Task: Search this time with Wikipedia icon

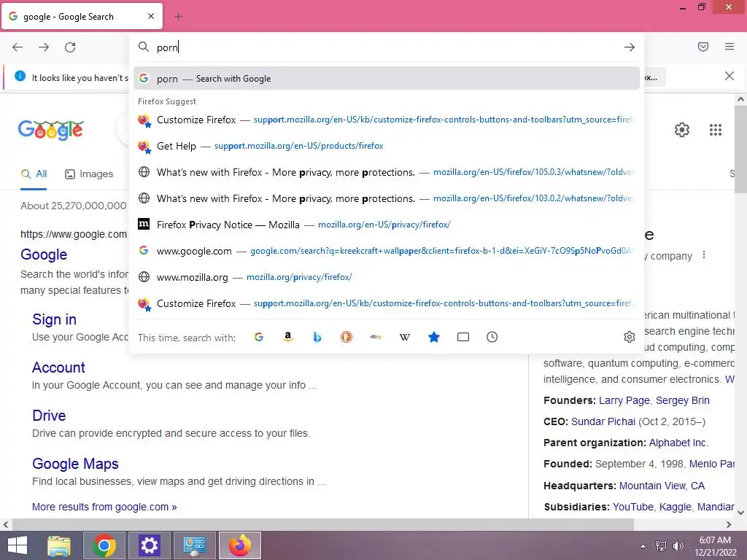Action: 404,337
